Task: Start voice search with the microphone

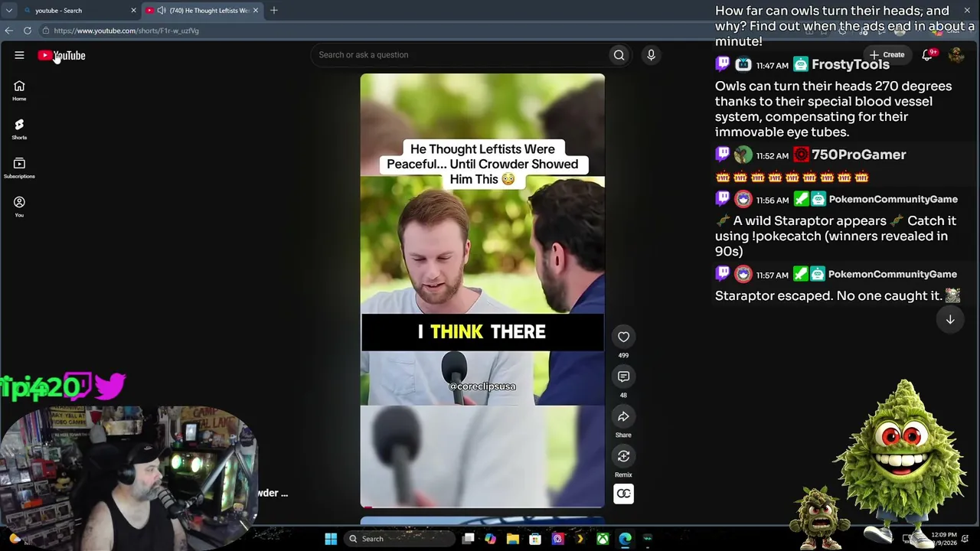Action: [x=651, y=55]
